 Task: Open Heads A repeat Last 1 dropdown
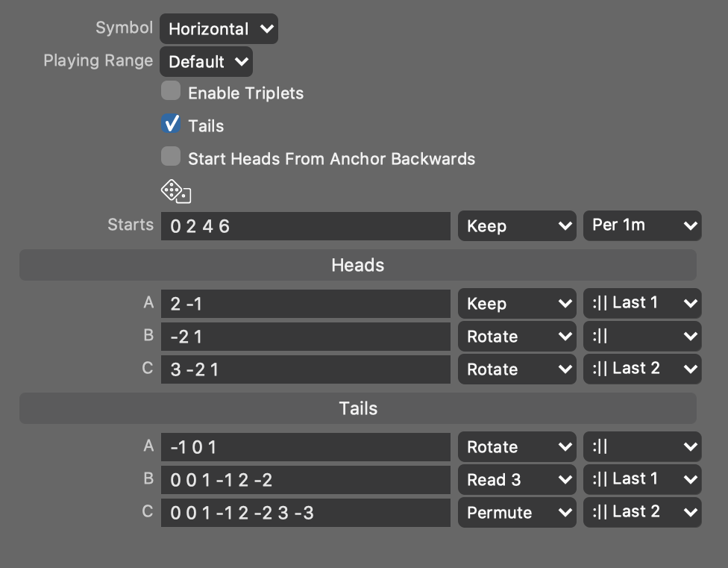pyautogui.click(x=642, y=303)
